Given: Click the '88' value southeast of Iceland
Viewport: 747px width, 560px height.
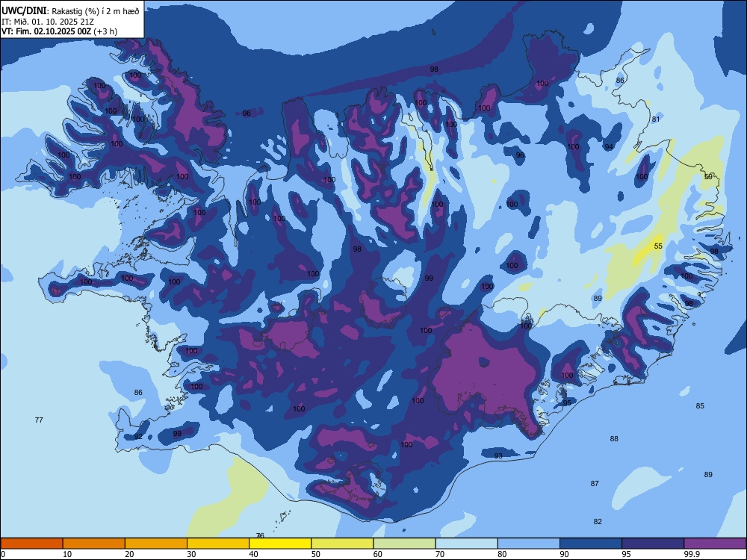Looking at the screenshot, I should [614, 438].
